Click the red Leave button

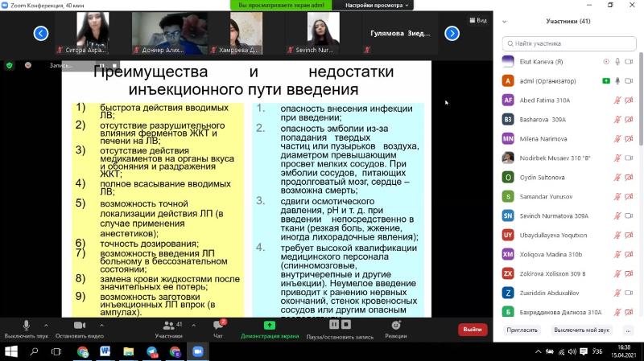(473, 330)
